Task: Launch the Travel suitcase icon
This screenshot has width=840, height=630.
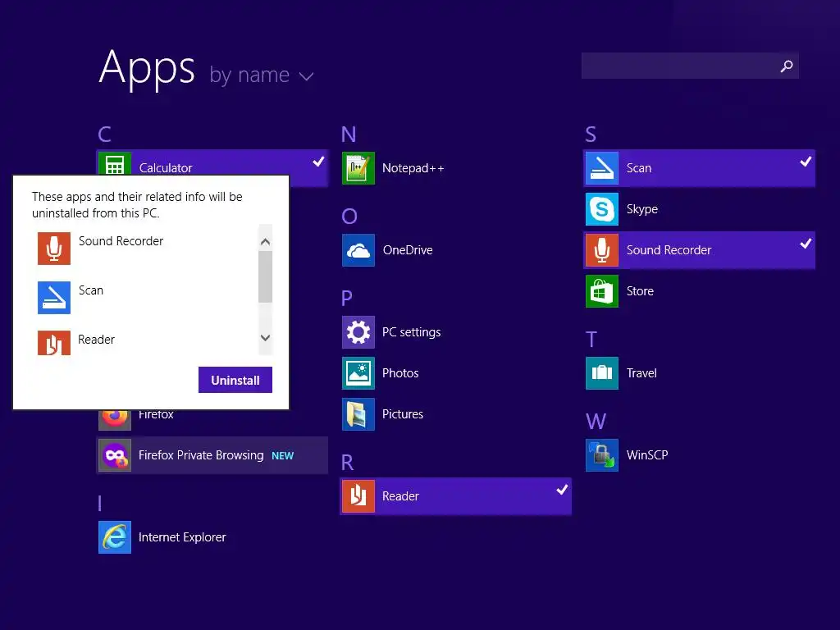Action: coord(602,373)
